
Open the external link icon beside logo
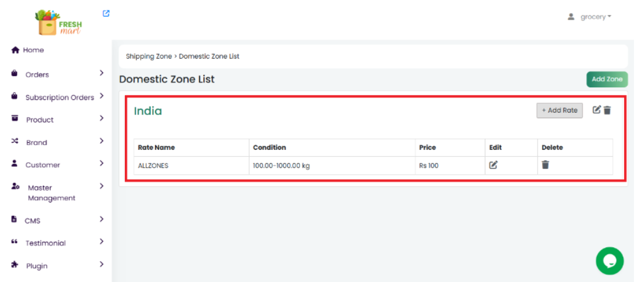(x=106, y=14)
